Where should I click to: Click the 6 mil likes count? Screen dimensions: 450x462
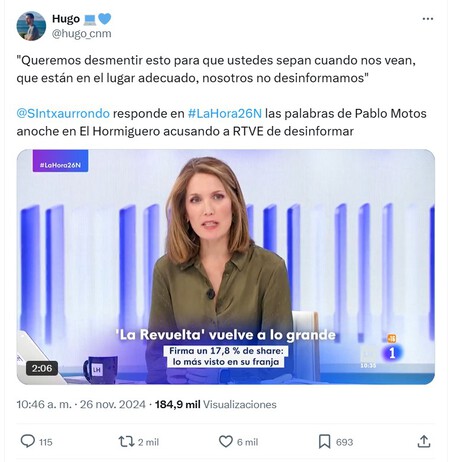tap(247, 442)
